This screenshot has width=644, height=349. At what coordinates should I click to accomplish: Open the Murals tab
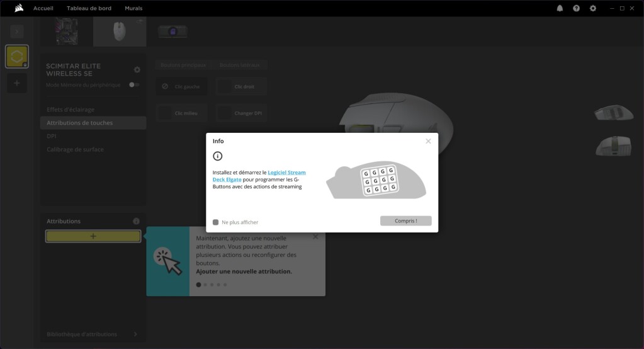[133, 8]
